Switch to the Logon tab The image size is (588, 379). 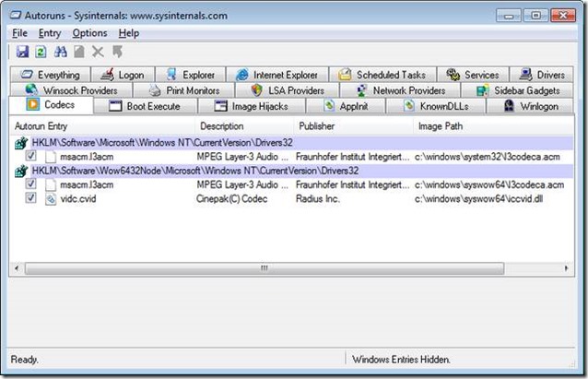click(123, 75)
